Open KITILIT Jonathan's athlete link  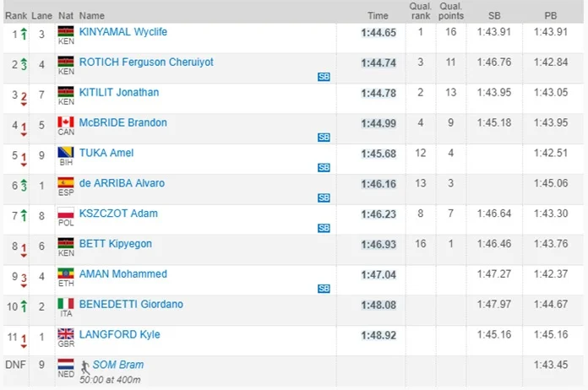click(119, 93)
